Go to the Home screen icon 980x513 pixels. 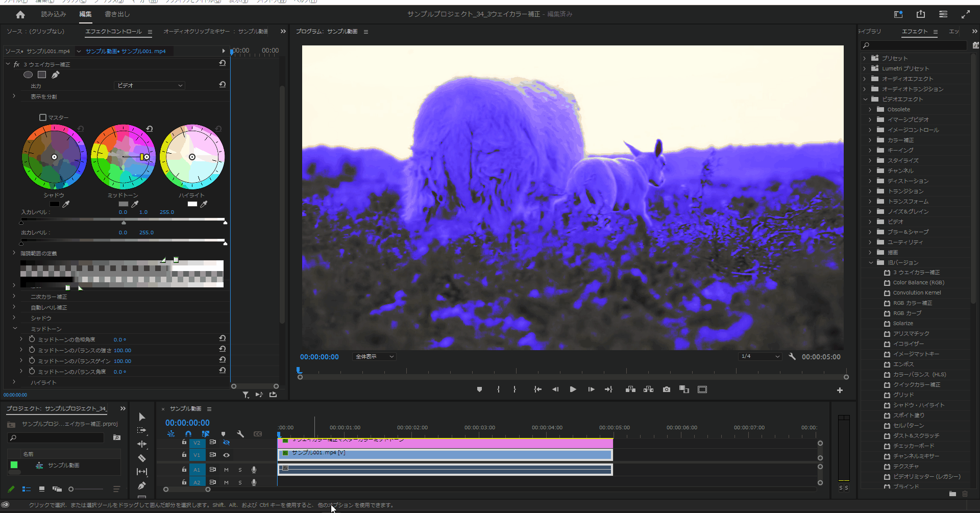(x=20, y=14)
